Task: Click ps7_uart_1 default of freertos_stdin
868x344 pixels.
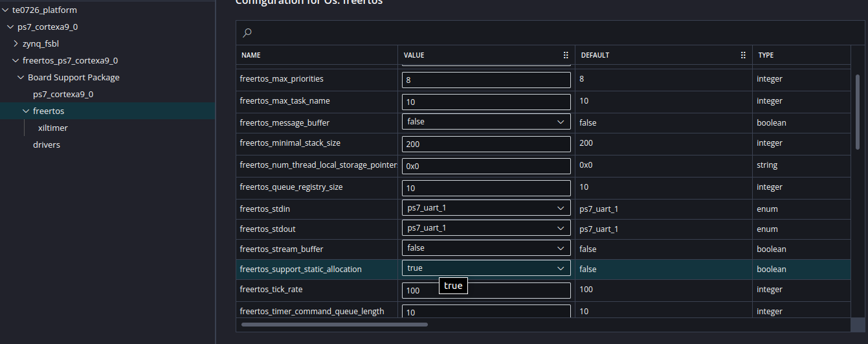Action: (x=663, y=209)
